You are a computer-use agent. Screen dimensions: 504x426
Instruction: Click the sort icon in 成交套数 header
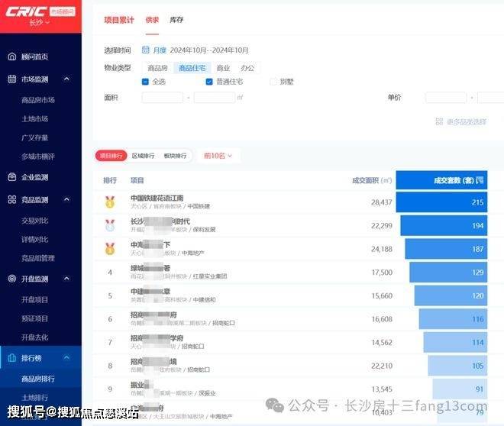coord(480,180)
